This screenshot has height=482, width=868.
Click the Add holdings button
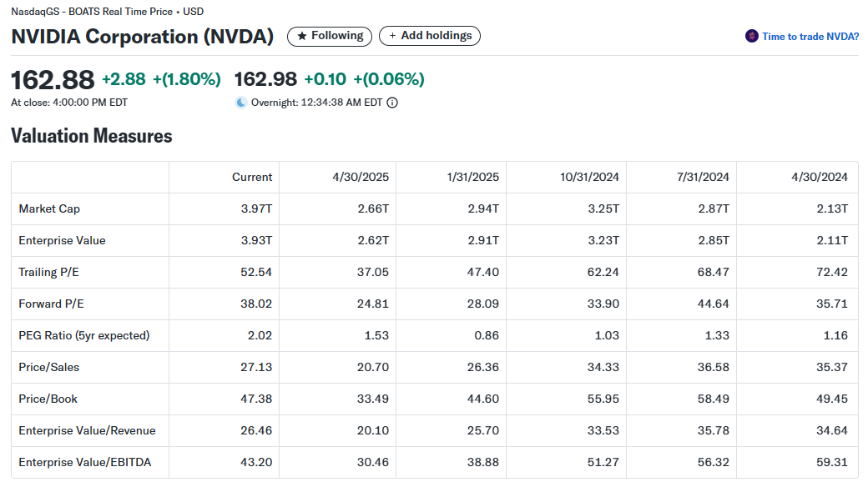pyautogui.click(x=430, y=36)
